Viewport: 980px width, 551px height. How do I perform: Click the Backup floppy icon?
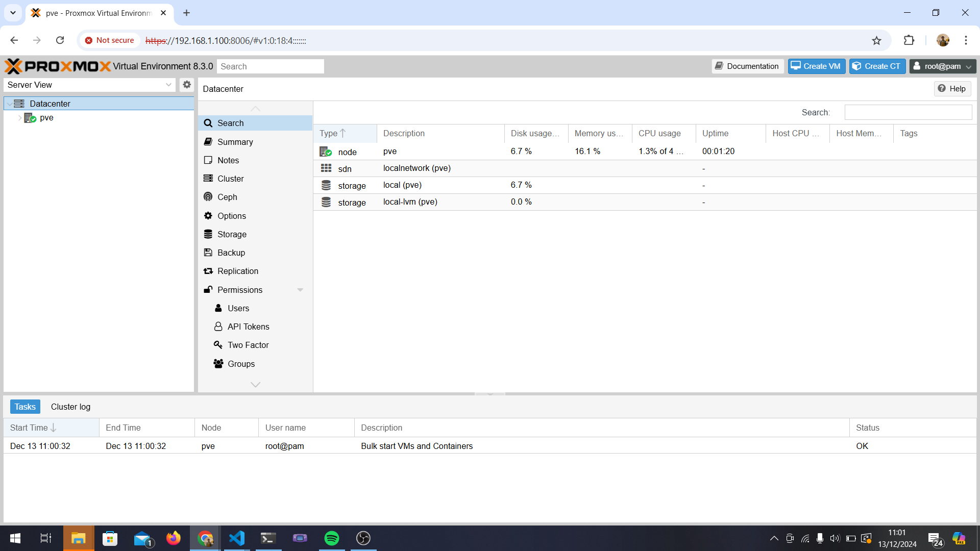pos(208,253)
